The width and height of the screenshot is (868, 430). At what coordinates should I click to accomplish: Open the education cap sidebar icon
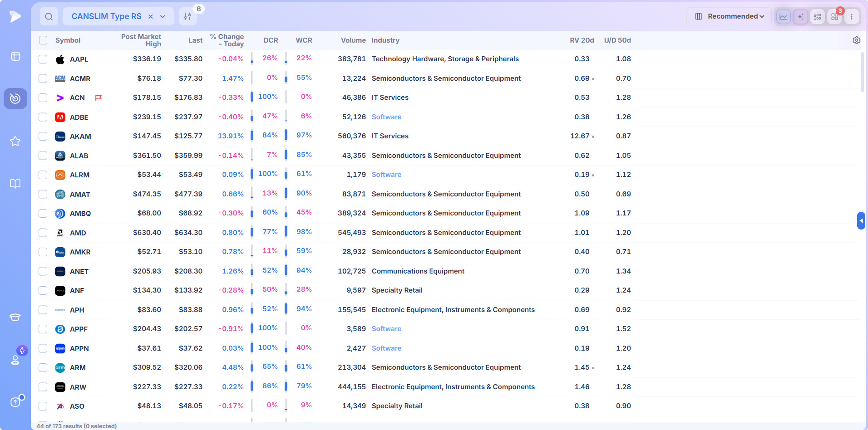coord(15,317)
